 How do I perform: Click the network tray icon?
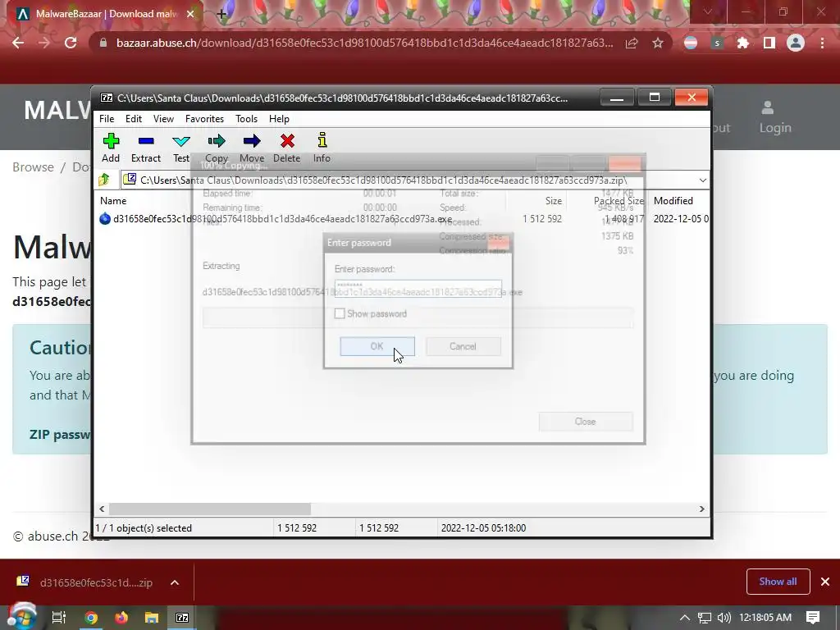705,618
